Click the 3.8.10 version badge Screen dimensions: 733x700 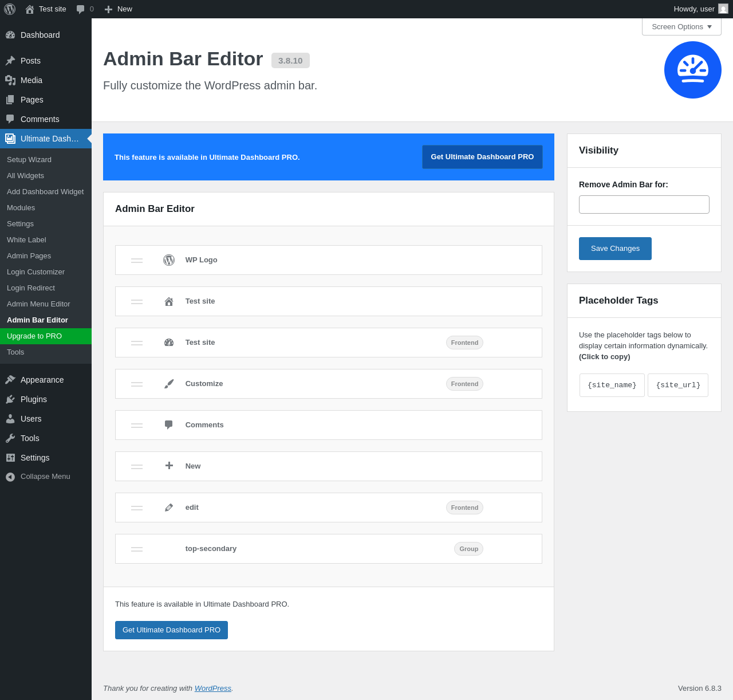click(x=290, y=61)
